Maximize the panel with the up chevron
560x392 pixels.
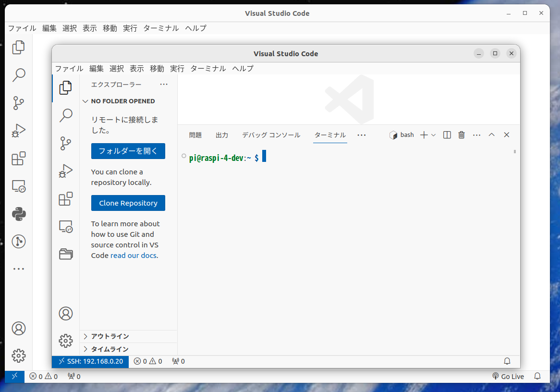(x=491, y=135)
